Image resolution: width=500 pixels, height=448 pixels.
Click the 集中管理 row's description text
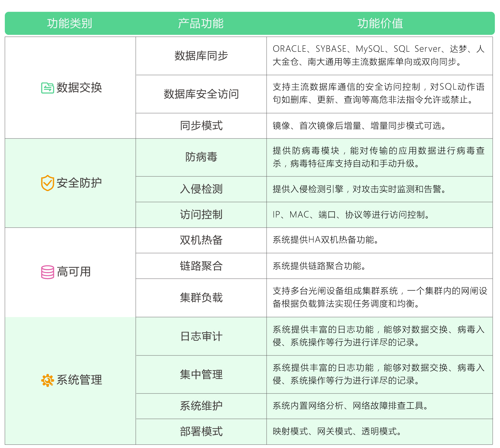[x=379, y=374]
